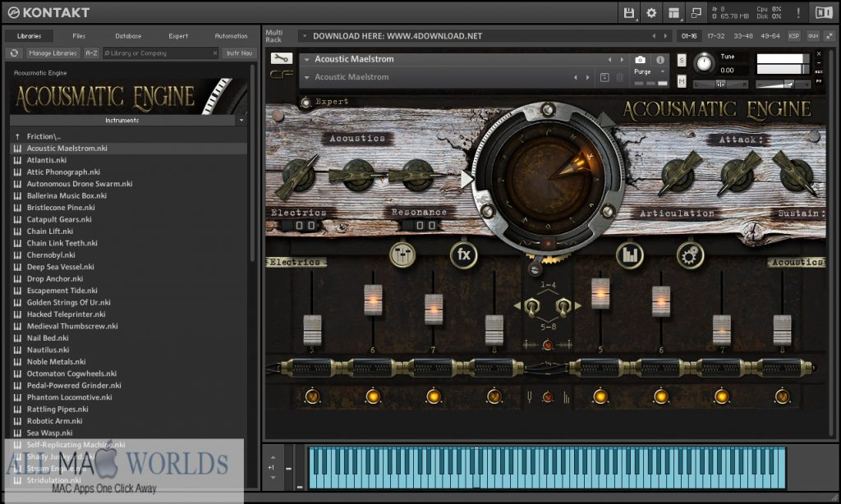Click the refresh libraries icon
This screenshot has height=504, width=841.
14,53
